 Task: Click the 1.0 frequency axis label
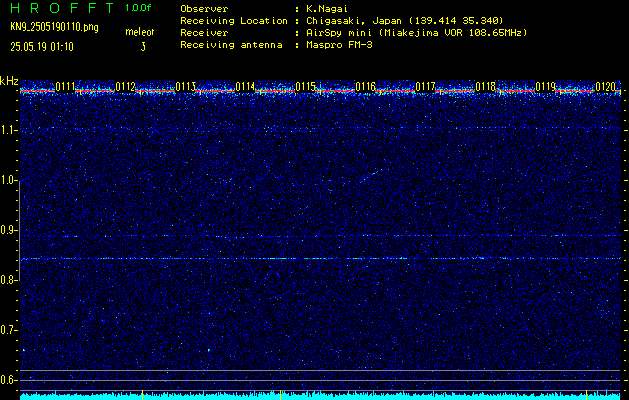click(8, 181)
